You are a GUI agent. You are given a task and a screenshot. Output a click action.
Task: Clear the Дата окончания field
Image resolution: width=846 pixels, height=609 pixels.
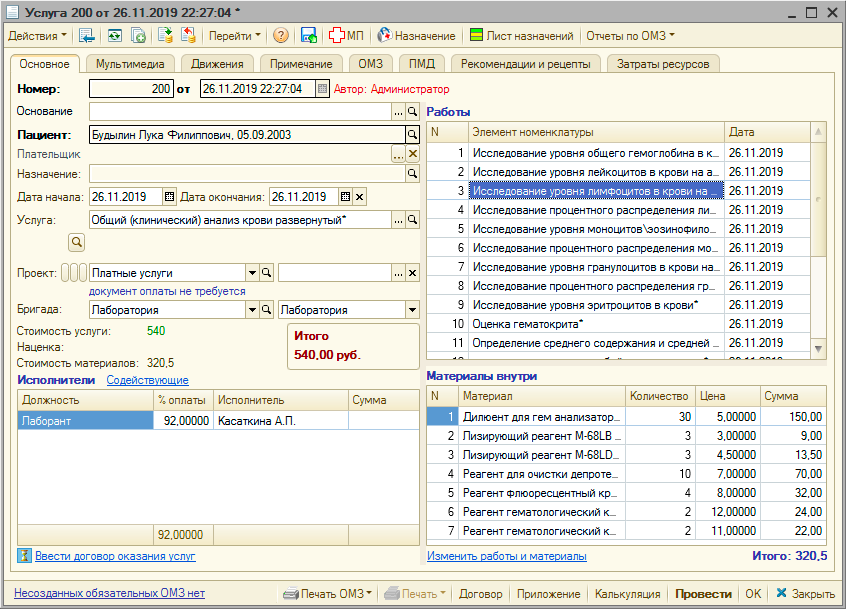[x=360, y=197]
